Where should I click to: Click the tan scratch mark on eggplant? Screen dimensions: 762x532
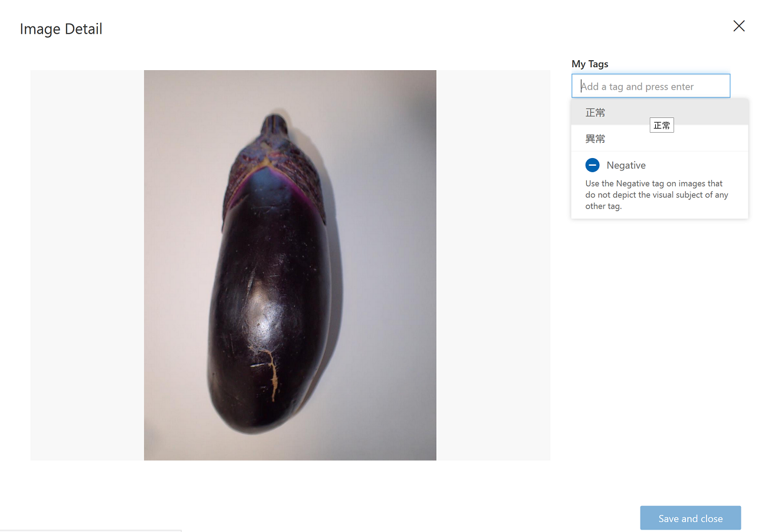(270, 369)
